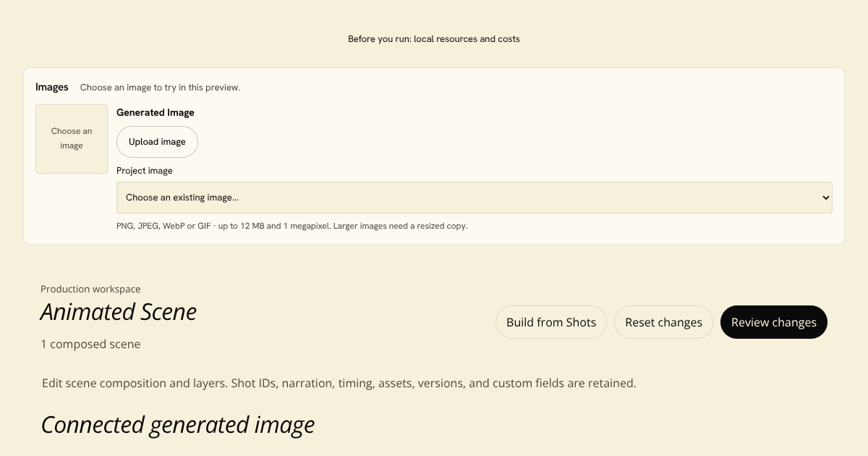The height and width of the screenshot is (456, 868).
Task: Click the Connected generated image heading
Action: [x=178, y=424]
